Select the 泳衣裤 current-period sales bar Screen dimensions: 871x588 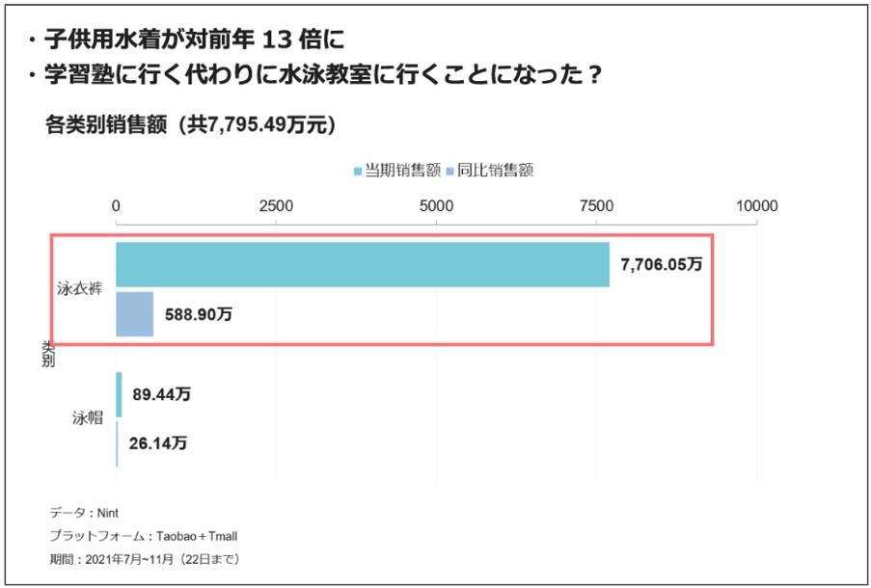coord(363,264)
